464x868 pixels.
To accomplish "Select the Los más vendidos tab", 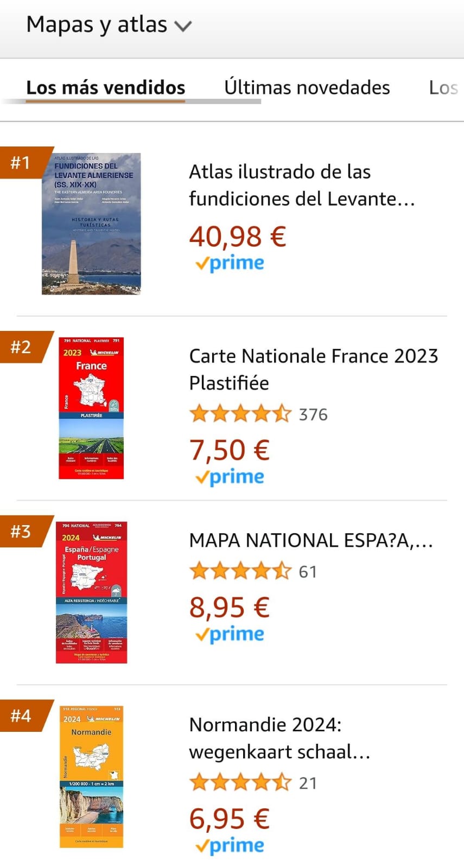I will tap(106, 87).
